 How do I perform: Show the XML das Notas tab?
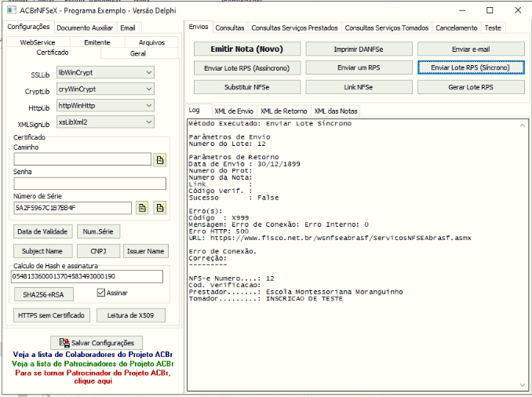tap(336, 111)
